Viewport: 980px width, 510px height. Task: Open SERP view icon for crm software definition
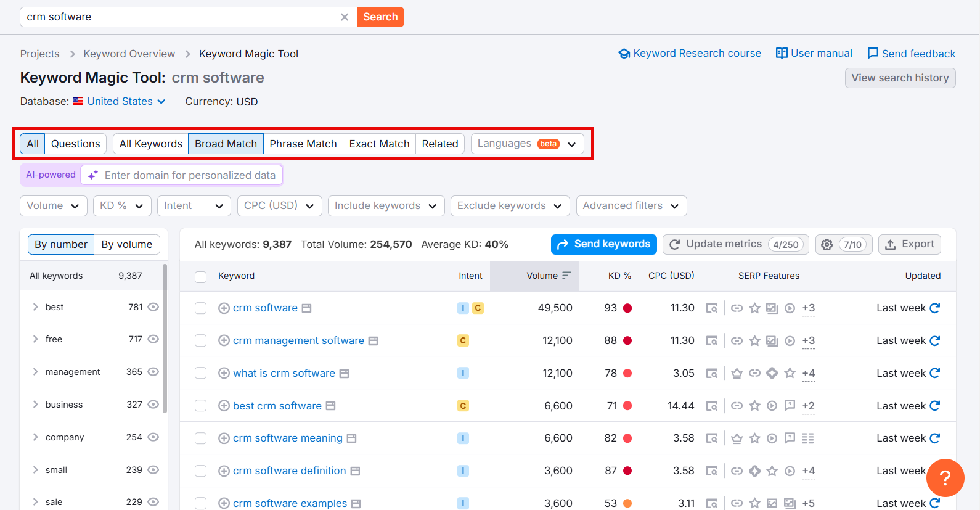(355, 471)
